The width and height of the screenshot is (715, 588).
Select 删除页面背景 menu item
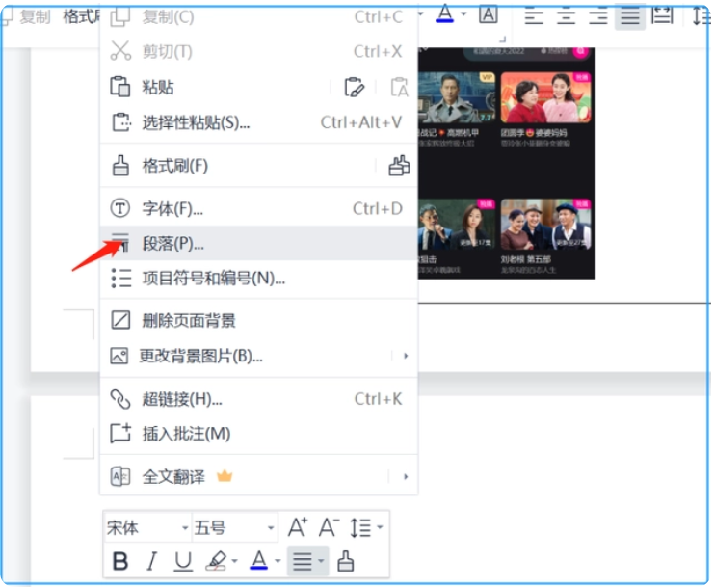coord(258,321)
